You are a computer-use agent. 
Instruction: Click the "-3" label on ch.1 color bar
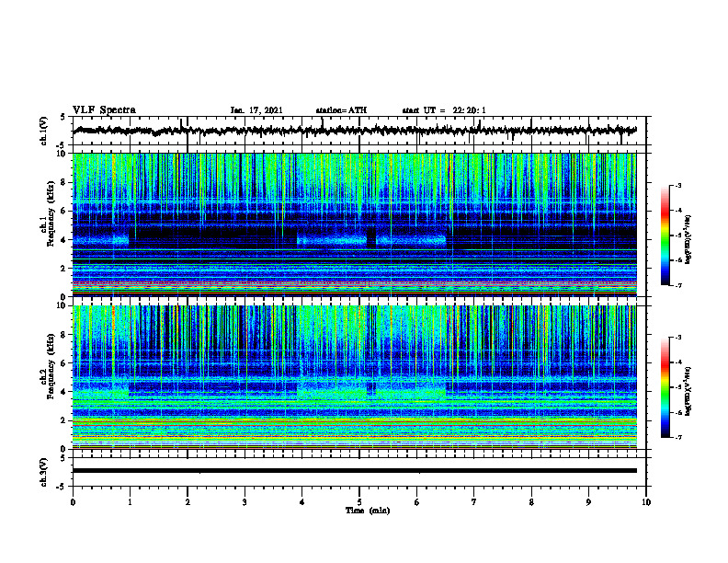pyautogui.click(x=678, y=185)
